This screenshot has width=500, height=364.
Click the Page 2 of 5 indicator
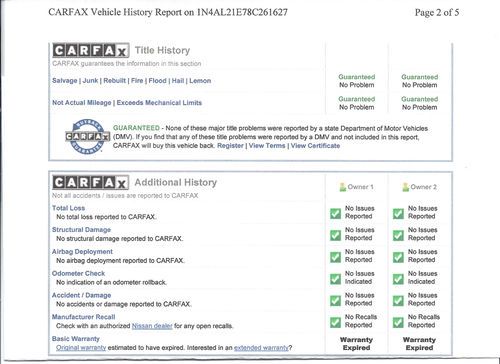click(x=437, y=13)
